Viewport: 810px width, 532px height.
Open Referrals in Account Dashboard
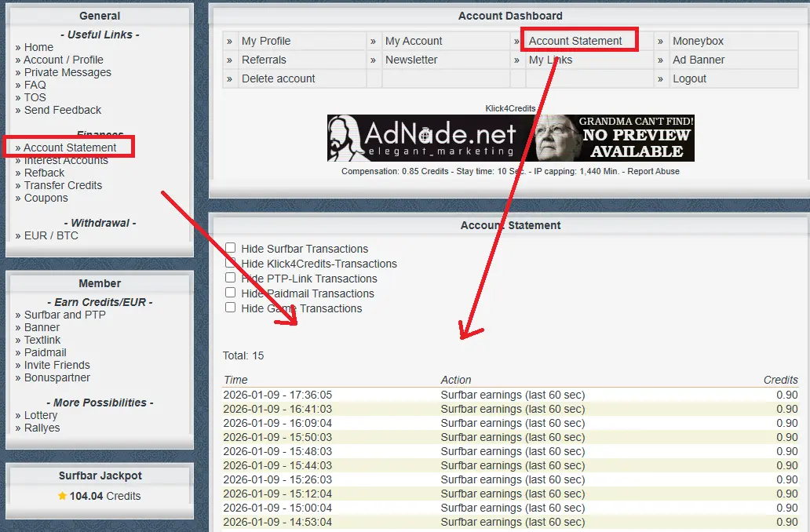(x=264, y=60)
